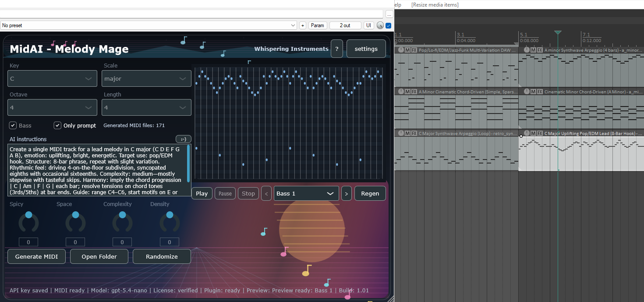Viewport: 644px width, 302px height.
Task: Click the 2 out routing button
Action: coord(345,25)
